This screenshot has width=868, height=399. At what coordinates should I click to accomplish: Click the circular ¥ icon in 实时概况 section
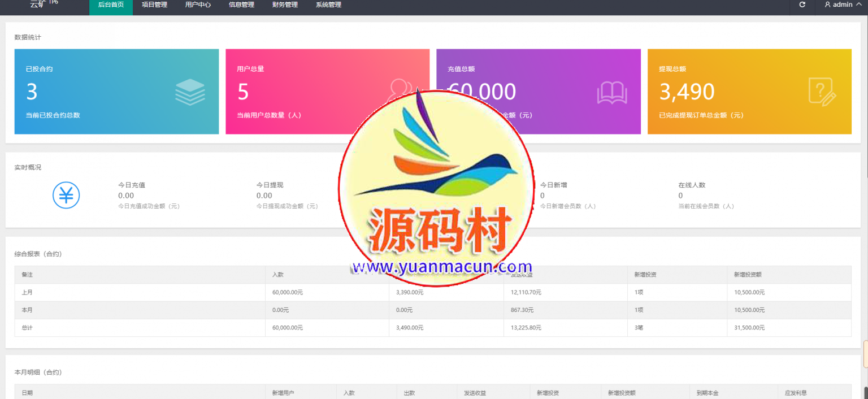66,195
